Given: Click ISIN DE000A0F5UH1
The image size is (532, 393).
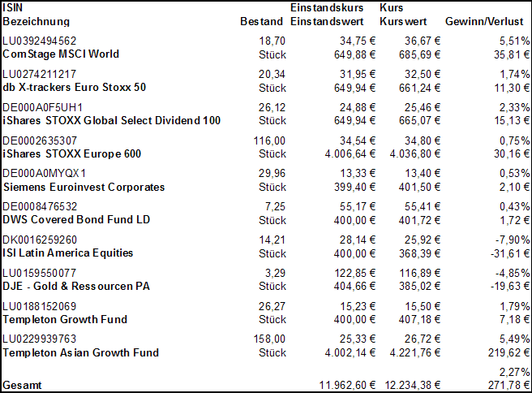Looking at the screenshot, I should pyautogui.click(x=42, y=107).
